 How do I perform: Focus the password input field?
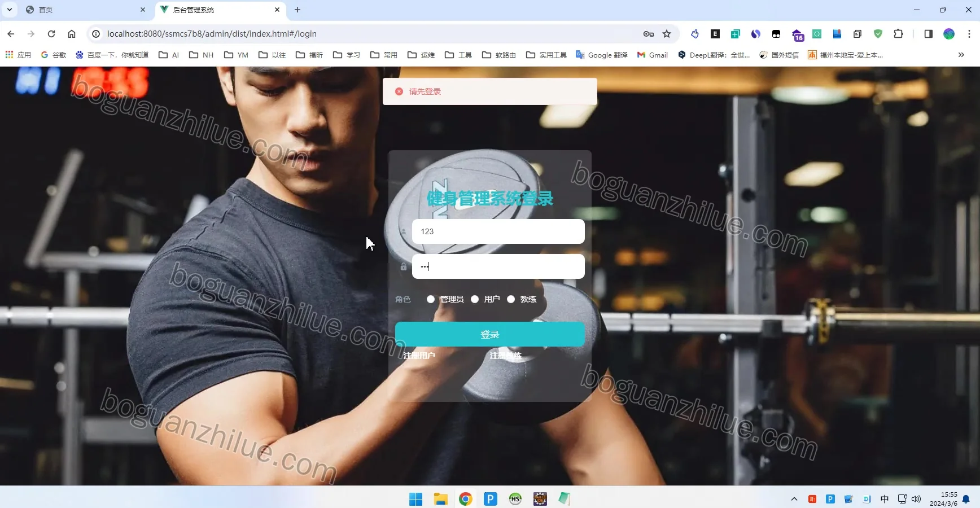pyautogui.click(x=498, y=266)
